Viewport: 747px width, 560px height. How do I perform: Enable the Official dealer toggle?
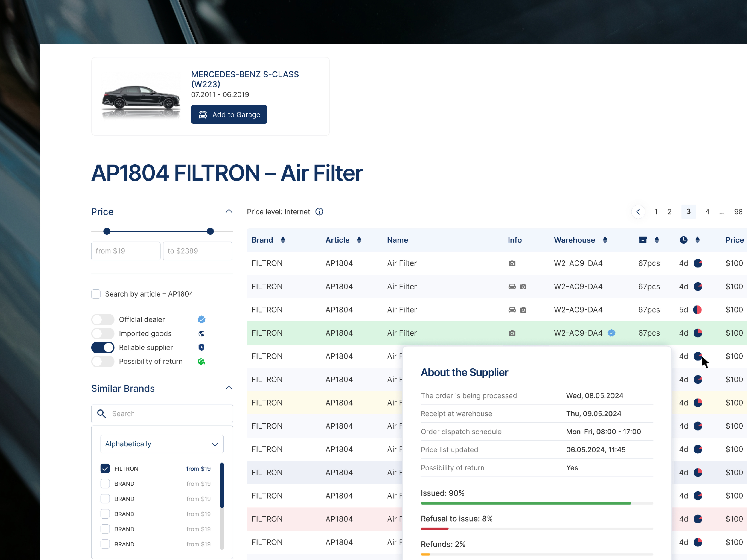(103, 319)
